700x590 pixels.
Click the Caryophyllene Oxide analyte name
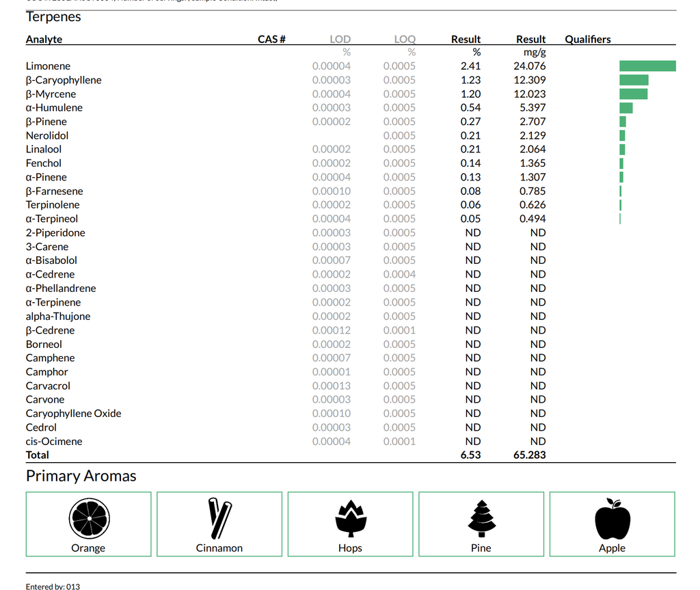[x=73, y=414]
